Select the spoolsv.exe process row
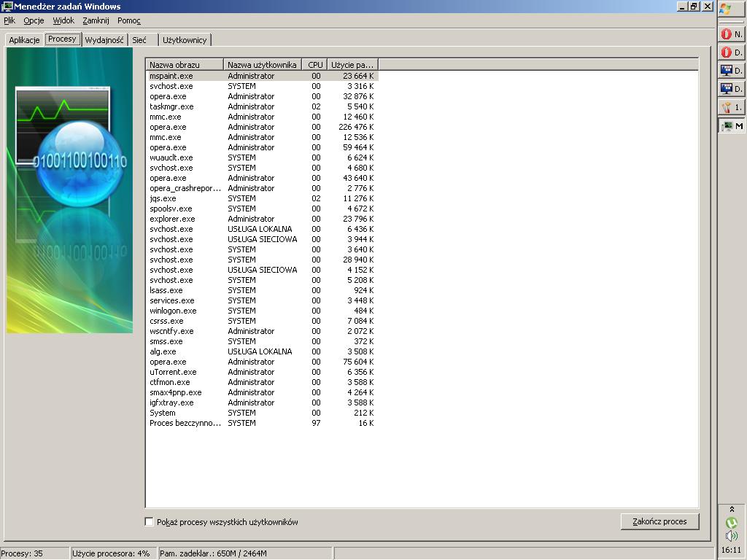The image size is (747, 560). coord(262,209)
